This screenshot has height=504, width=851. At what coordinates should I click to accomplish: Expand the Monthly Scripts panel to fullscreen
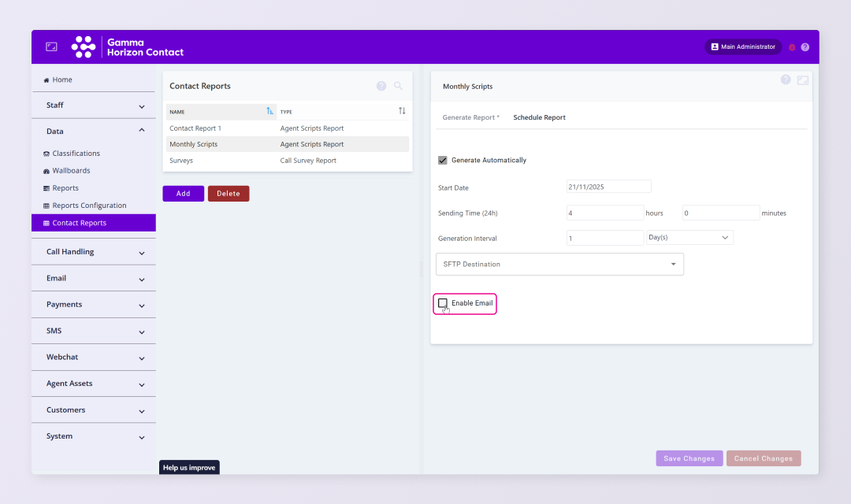point(802,80)
